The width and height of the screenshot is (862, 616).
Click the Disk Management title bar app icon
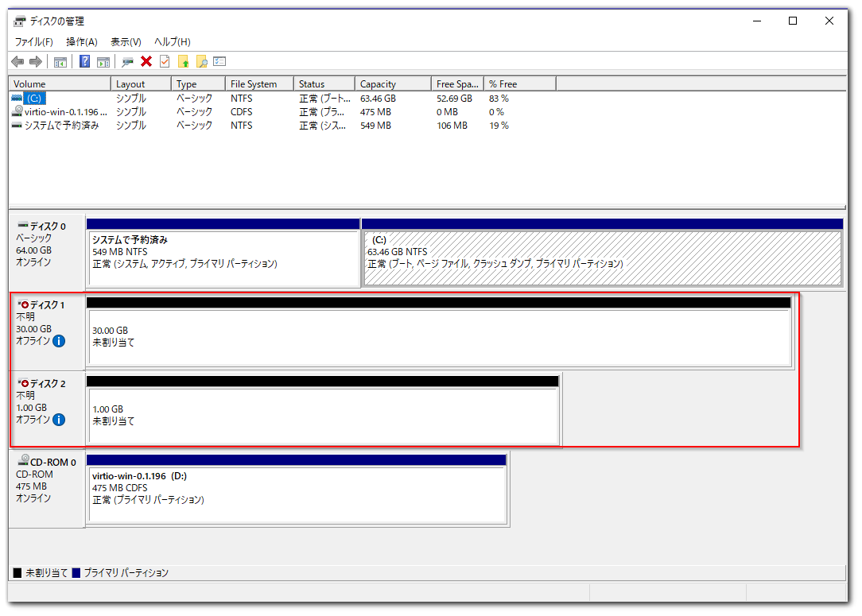20,21
